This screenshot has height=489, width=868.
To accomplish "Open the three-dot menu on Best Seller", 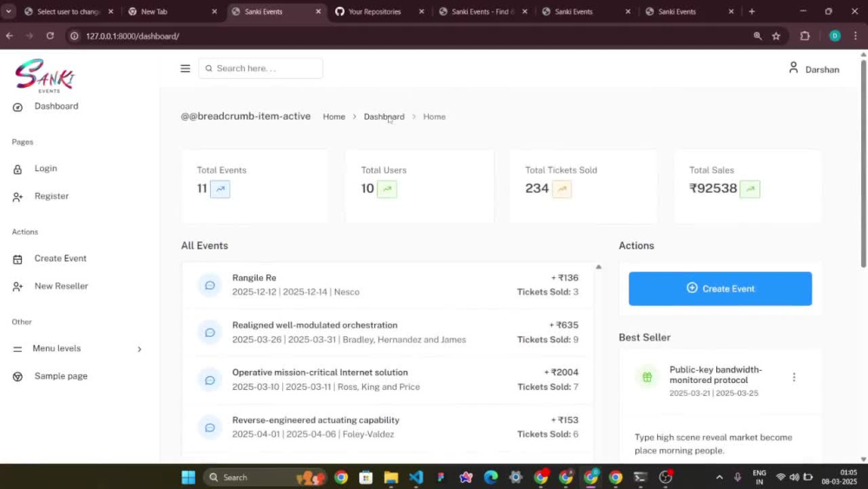I will (794, 377).
